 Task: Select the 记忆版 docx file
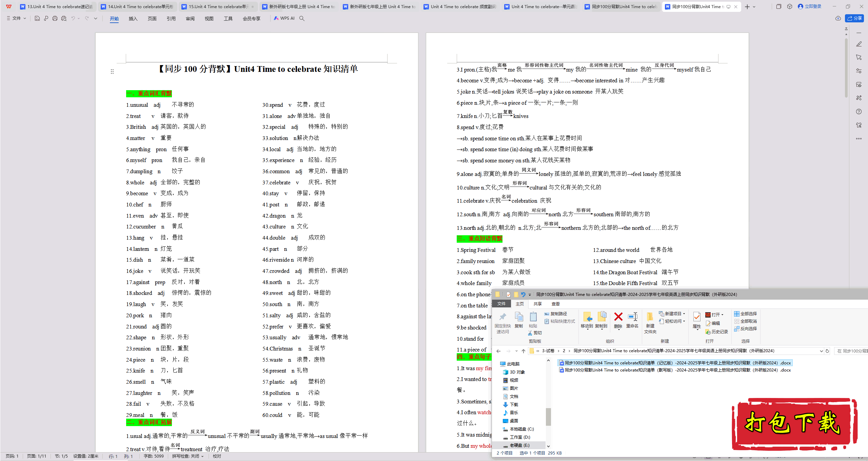675,363
